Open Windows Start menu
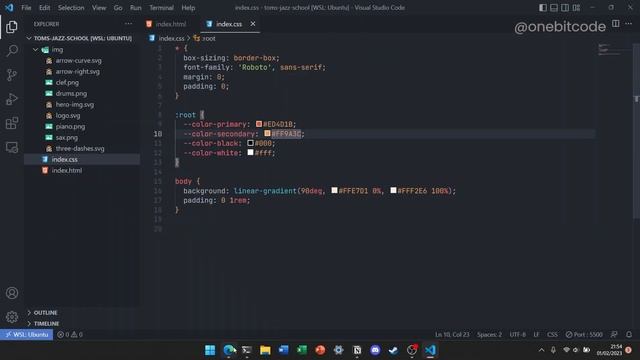Screen dimensions: 640x360 (x=210, y=350)
